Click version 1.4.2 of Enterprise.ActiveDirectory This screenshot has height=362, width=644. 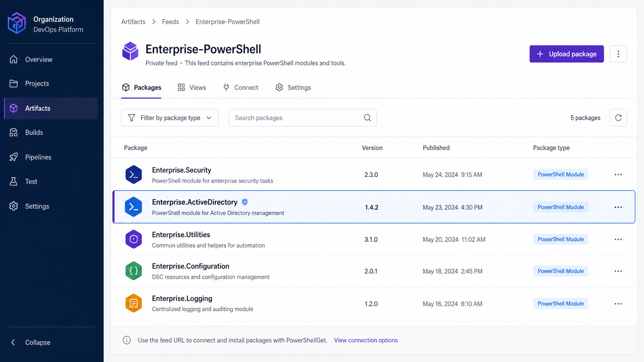pos(372,207)
